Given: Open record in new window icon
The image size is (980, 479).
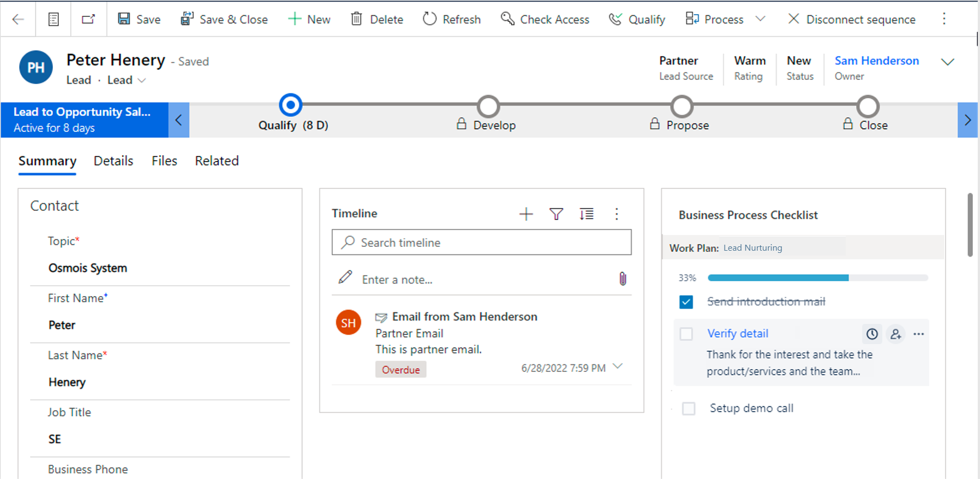Looking at the screenshot, I should tap(88, 19).
